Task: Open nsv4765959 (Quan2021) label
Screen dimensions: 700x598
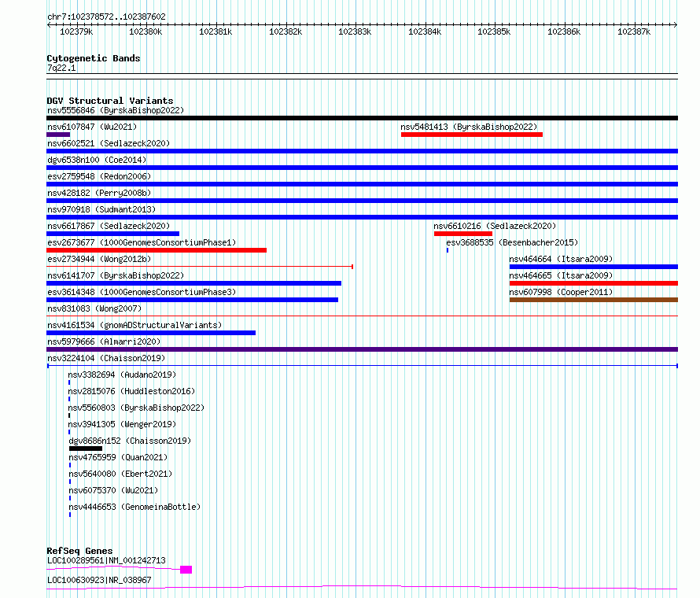Action: point(118,457)
